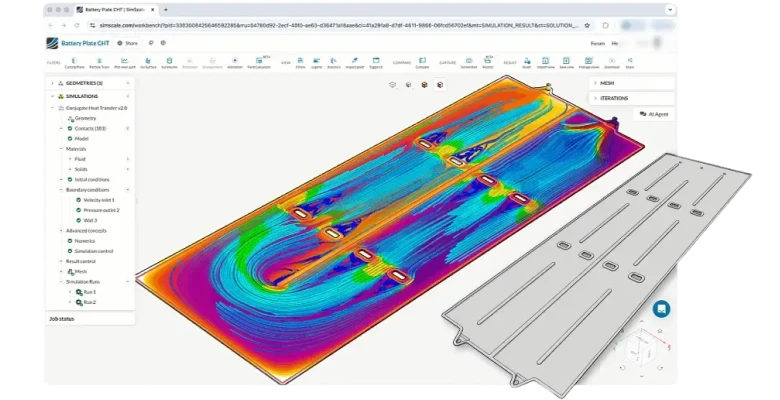Click the Record beta capture icon

(x=488, y=63)
